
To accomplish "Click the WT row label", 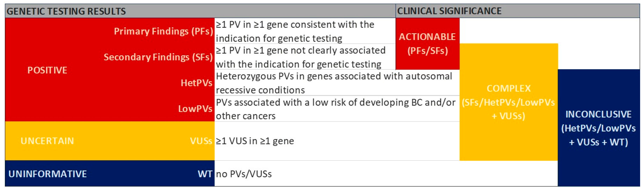I will point(205,174).
